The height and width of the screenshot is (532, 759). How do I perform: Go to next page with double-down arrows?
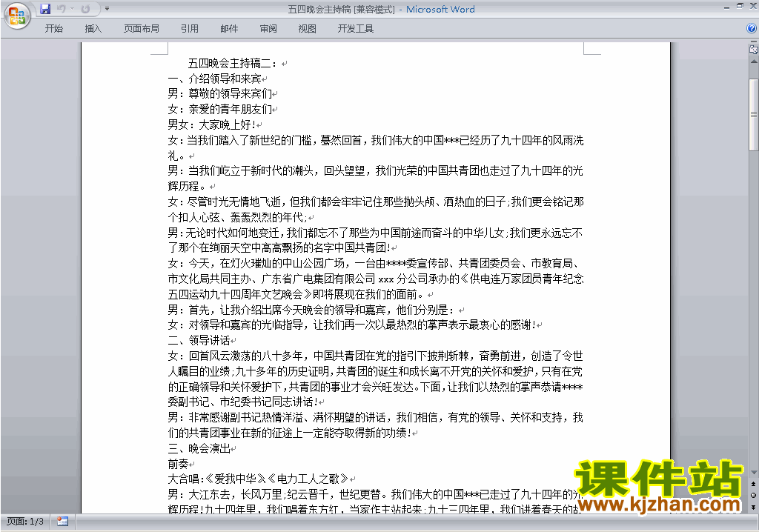click(754, 507)
